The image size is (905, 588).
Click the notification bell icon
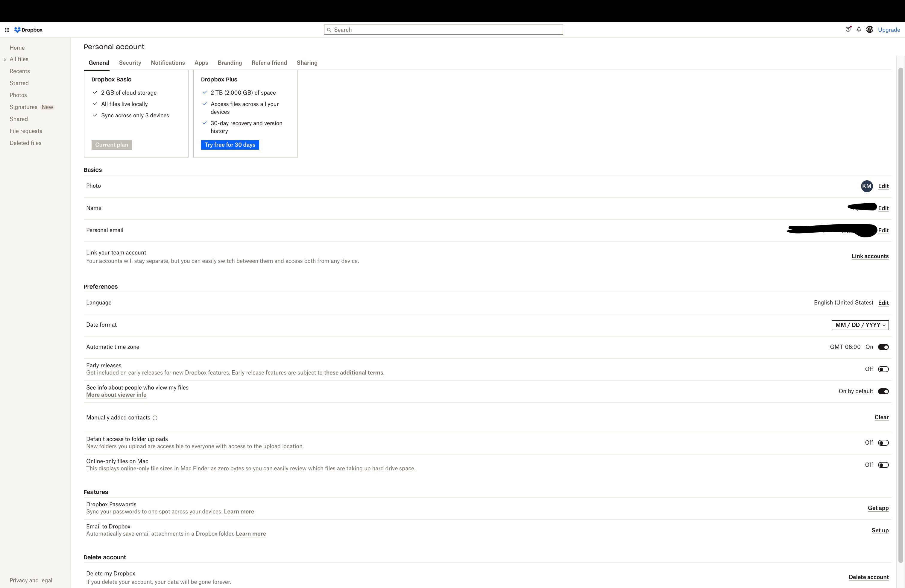coord(859,29)
